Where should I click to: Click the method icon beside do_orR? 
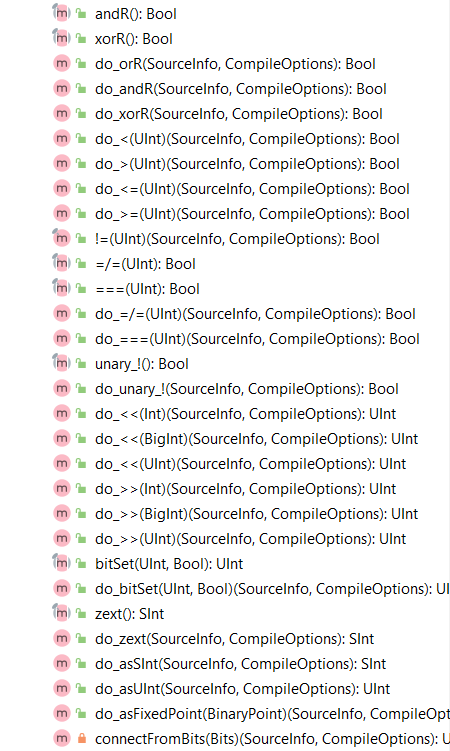coord(61,64)
